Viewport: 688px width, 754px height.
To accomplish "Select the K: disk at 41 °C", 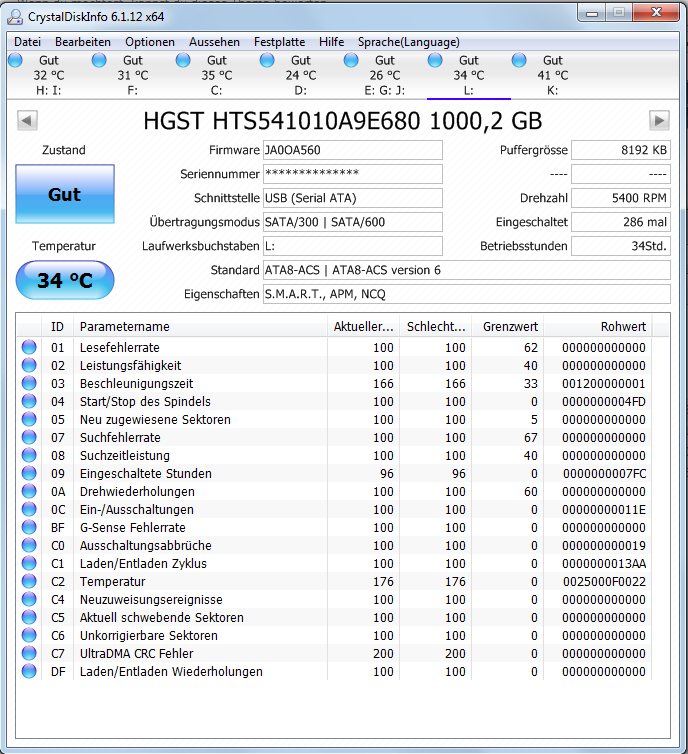I will point(552,75).
